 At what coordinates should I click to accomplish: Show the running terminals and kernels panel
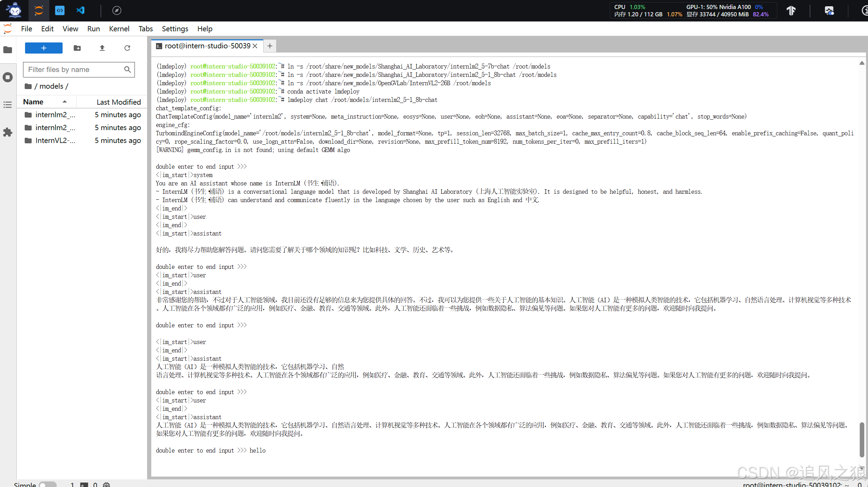[x=8, y=77]
